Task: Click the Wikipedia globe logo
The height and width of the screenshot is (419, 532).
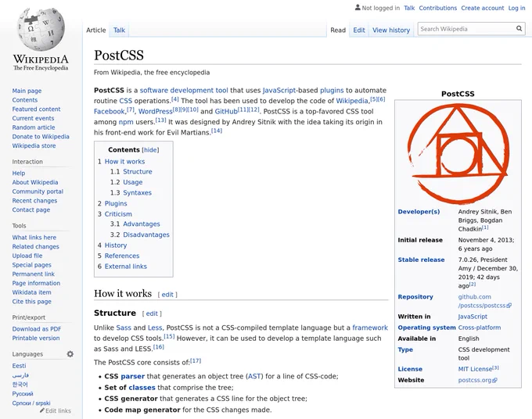Action: click(x=41, y=30)
